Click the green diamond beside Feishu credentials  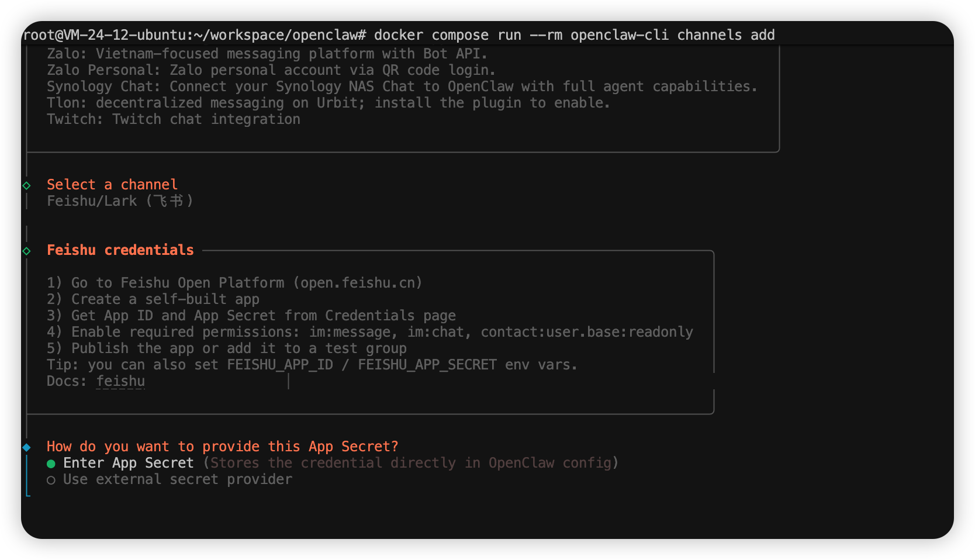pyautogui.click(x=27, y=251)
